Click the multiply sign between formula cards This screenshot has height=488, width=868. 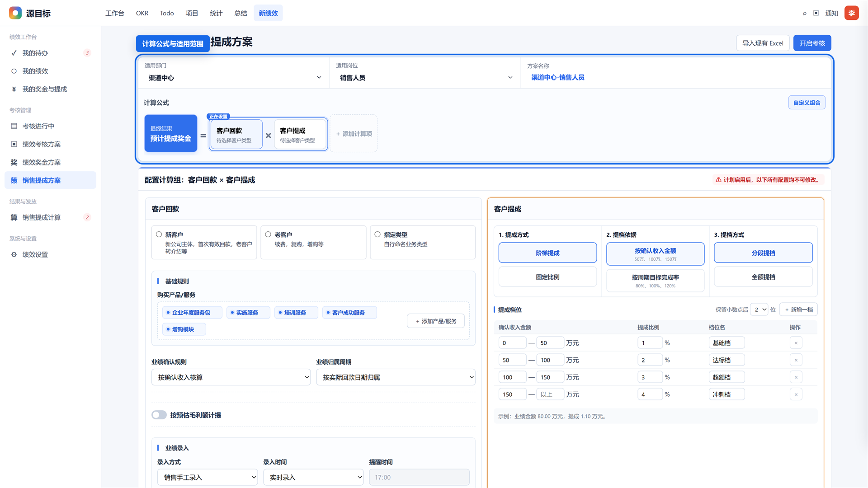click(x=269, y=136)
